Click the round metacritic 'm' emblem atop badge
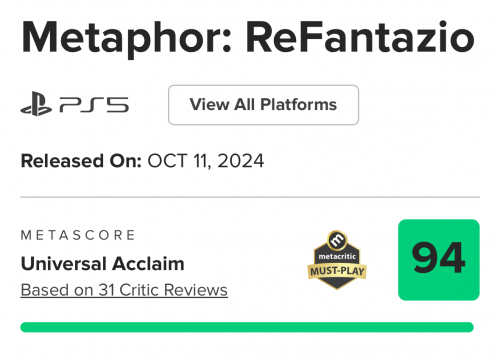Image resolution: width=500 pixels, height=362 pixels. pos(337,240)
